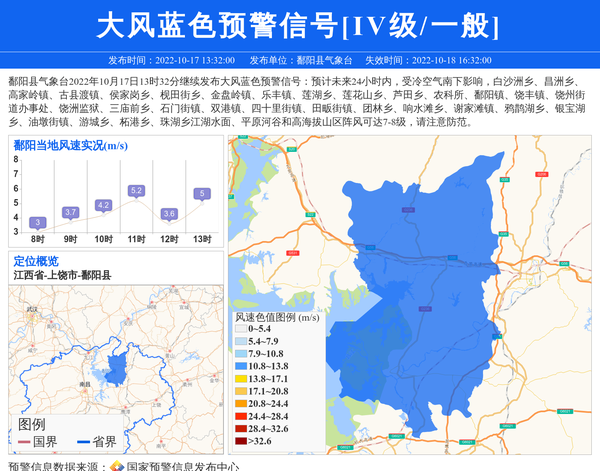Click the blue warning region on main map
Screen dimensions: 600x471
[x=420, y=300]
